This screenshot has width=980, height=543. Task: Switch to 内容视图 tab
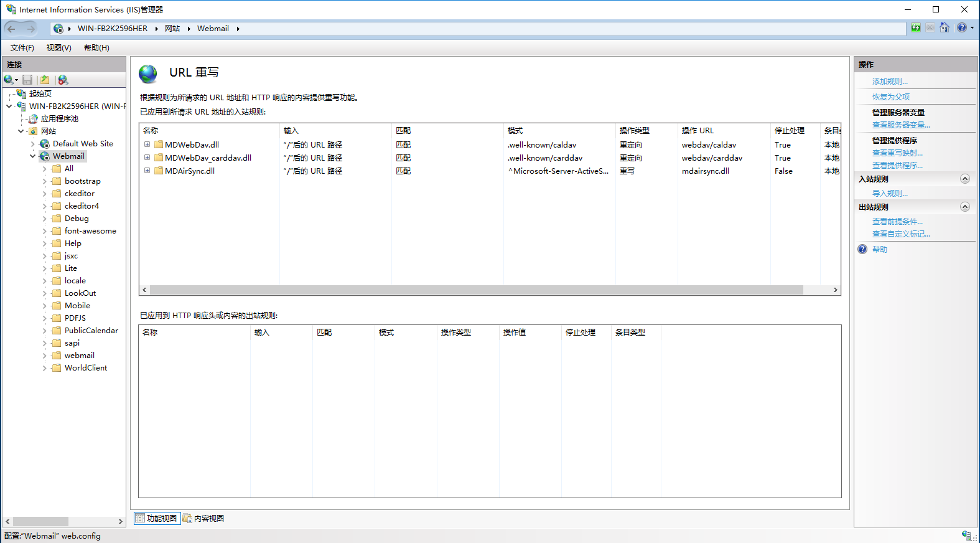coord(204,518)
